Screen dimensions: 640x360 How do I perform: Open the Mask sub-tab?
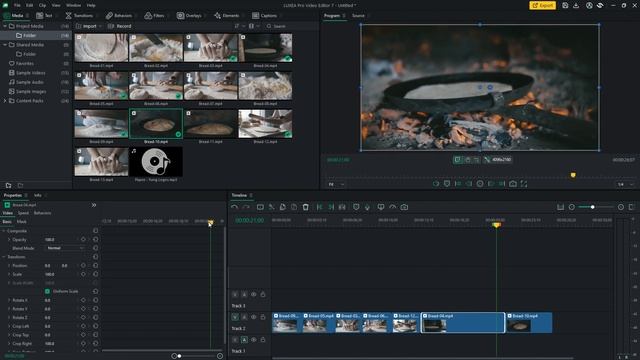[x=22, y=222]
